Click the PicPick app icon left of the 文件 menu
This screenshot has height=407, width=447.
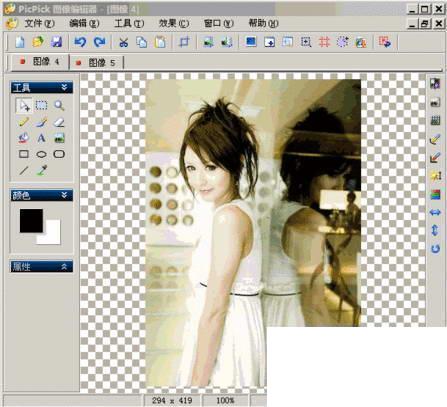(x=12, y=23)
